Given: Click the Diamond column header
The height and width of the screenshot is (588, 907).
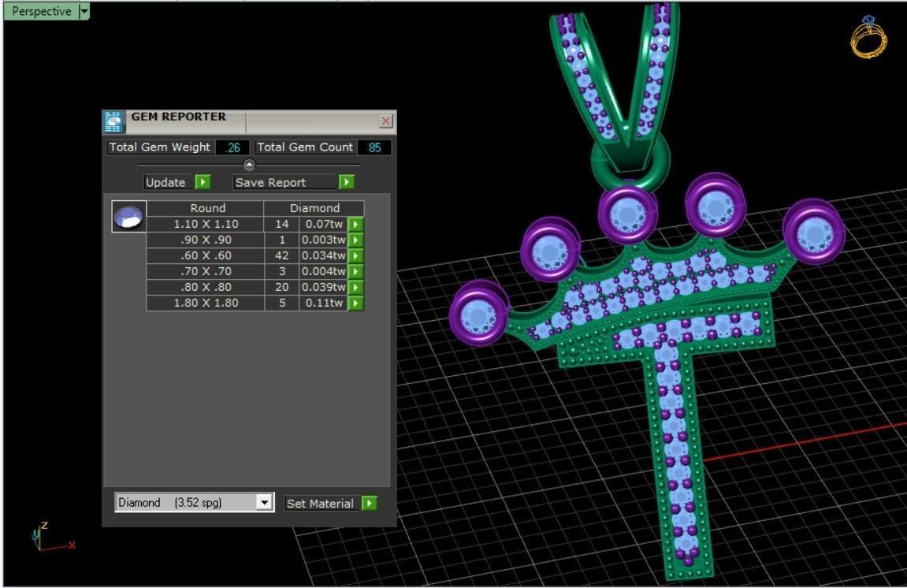Looking at the screenshot, I should click(x=314, y=208).
